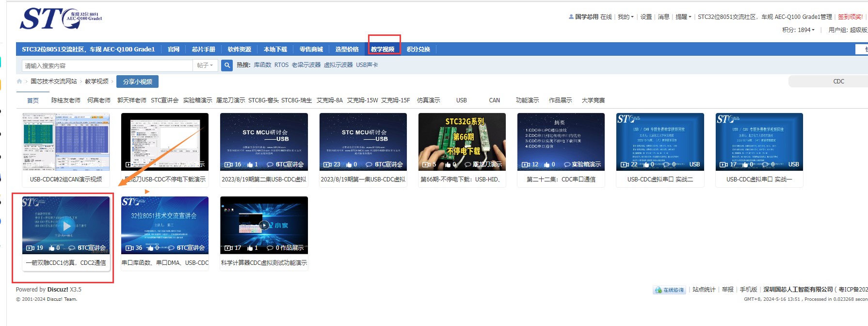This screenshot has width=868, height=326.
Task: Click the blue magnifier search button
Action: click(227, 65)
